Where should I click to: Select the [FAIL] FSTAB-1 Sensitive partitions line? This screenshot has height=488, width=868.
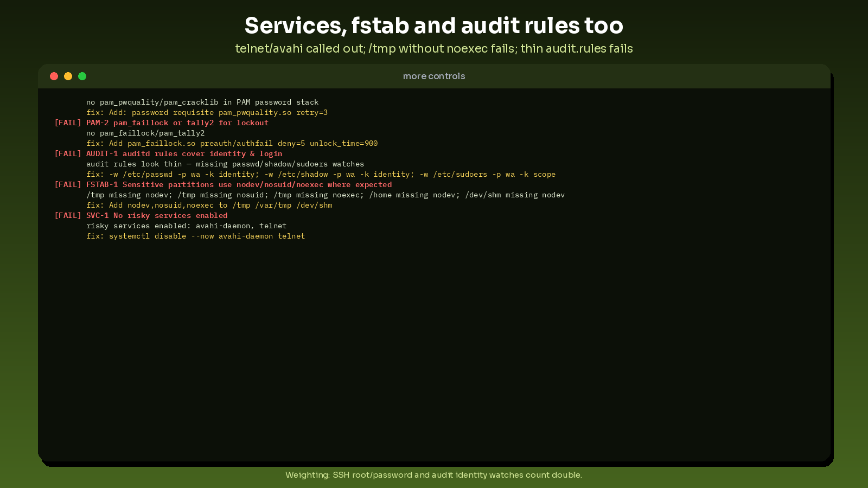223,184
